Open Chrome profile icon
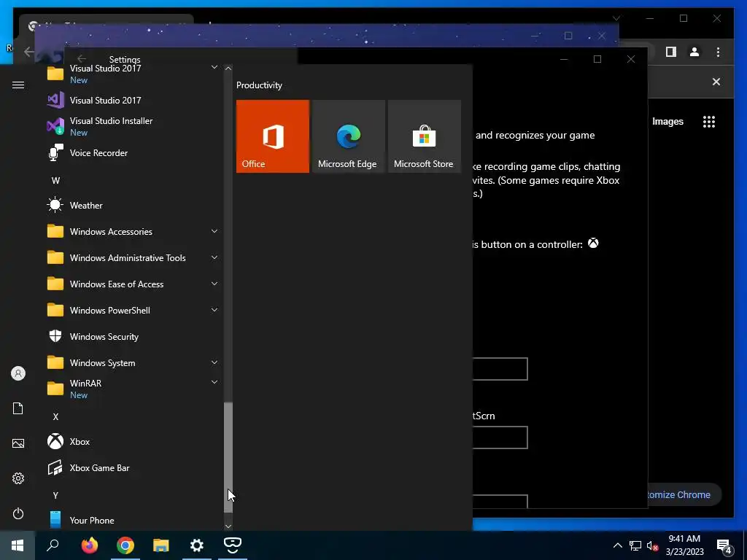Image resolution: width=747 pixels, height=560 pixels. 694,52
